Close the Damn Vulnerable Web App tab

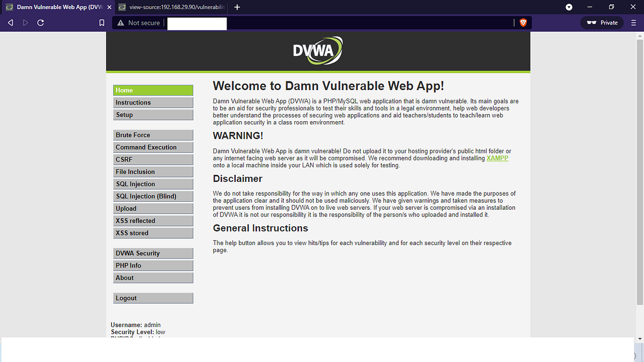[109, 7]
